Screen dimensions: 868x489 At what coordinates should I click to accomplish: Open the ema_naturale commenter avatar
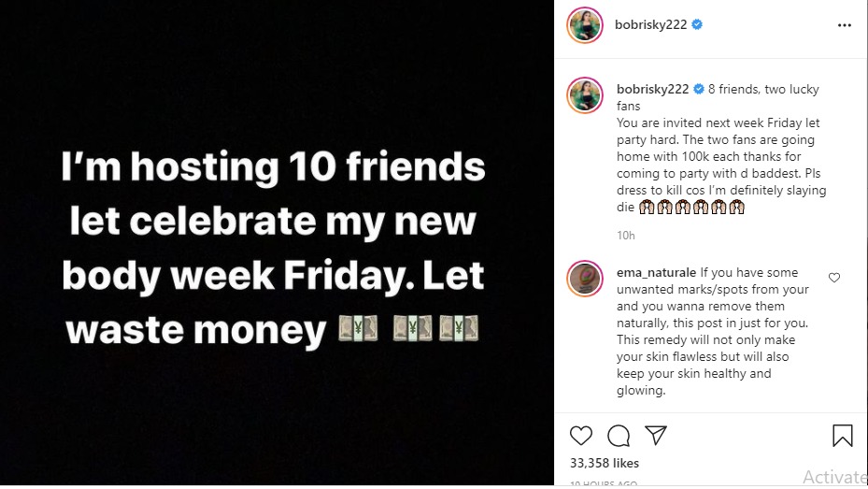coord(584,280)
